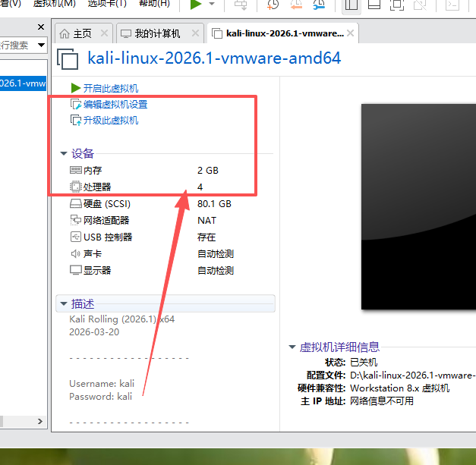Image resolution: width=476 pixels, height=465 pixels.
Task: Click the USB controller device icon
Action: [x=75, y=237]
